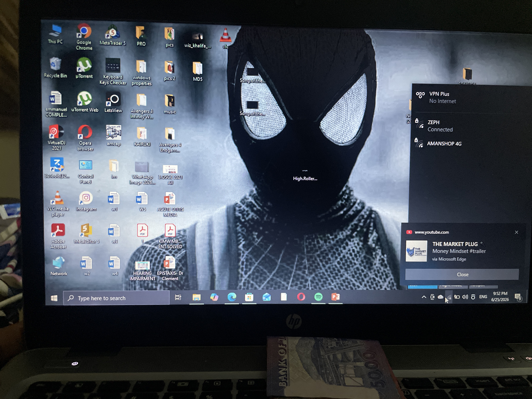
Task: Select the AMANSHOP 4G Wi-Fi network
Action: 471,144
